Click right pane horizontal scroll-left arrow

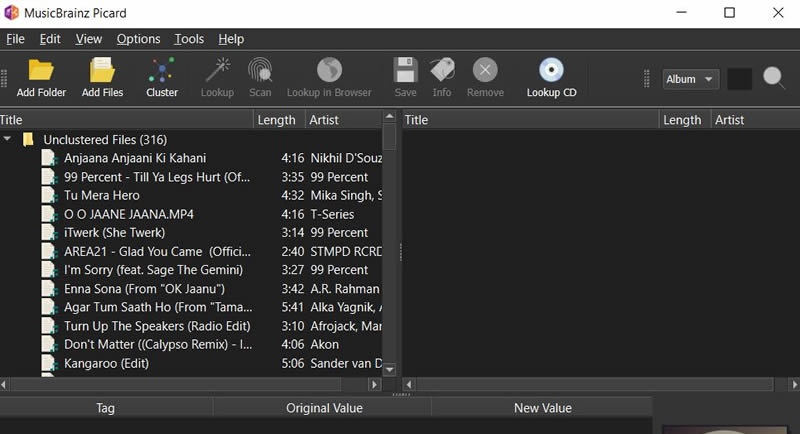(408, 385)
